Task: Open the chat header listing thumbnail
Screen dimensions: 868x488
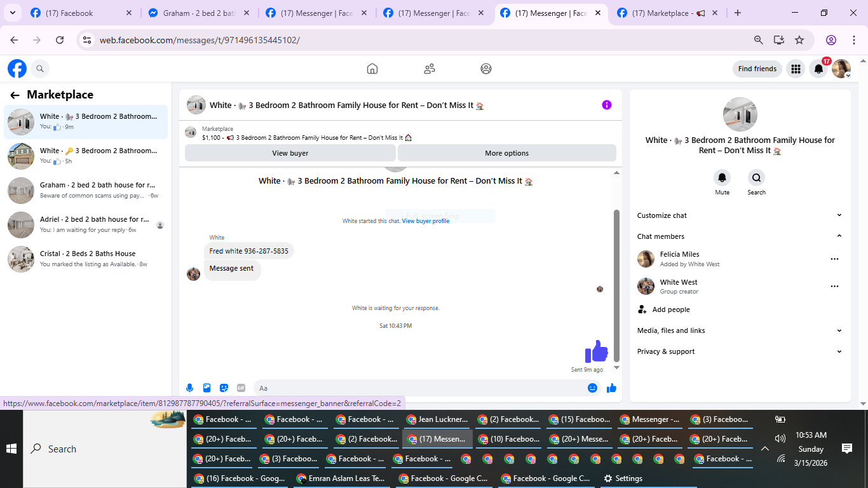Action: [196, 105]
